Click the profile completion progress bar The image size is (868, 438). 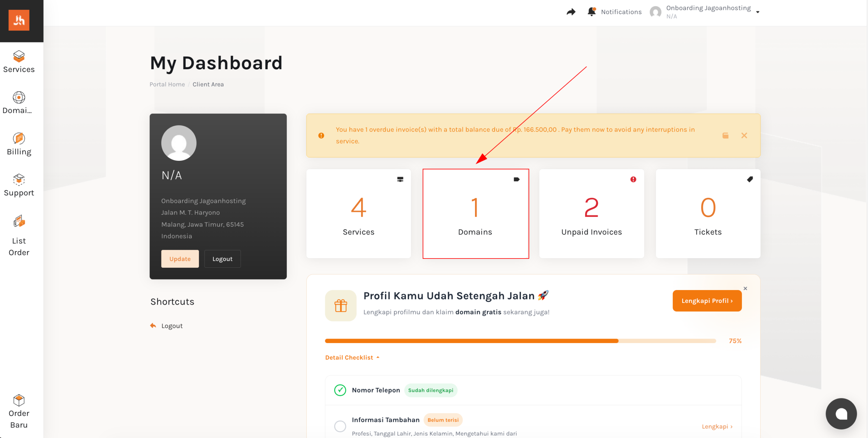point(520,341)
